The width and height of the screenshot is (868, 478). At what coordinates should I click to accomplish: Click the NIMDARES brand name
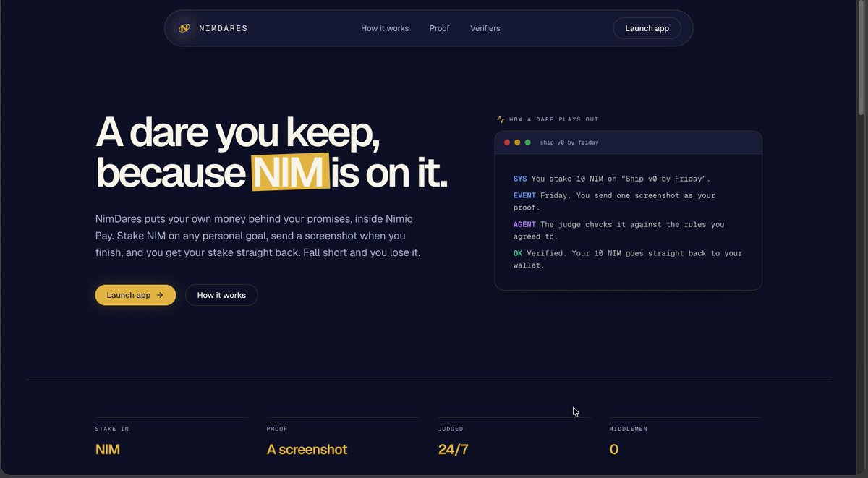pyautogui.click(x=224, y=28)
